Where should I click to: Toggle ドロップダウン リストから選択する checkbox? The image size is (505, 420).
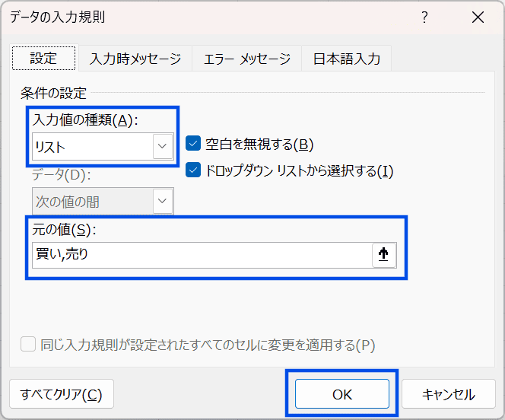pyautogui.click(x=193, y=170)
